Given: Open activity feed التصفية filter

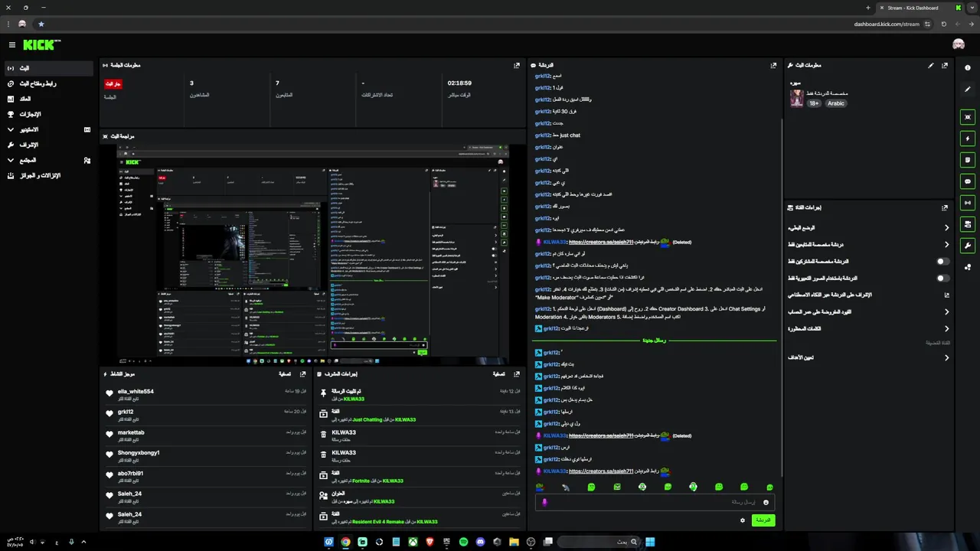Looking at the screenshot, I should click(285, 374).
